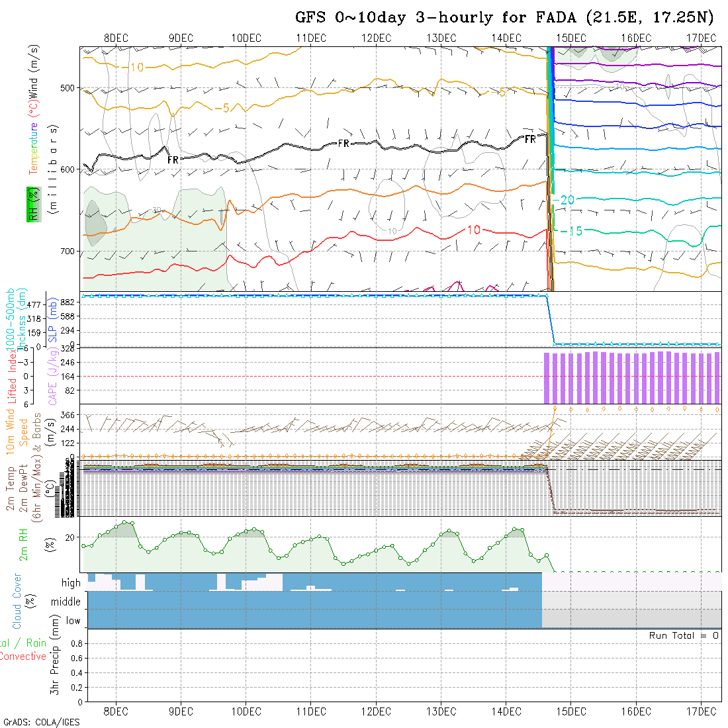Click the rightmost FR freezing line label
The width and height of the screenshot is (728, 728).
(530, 140)
